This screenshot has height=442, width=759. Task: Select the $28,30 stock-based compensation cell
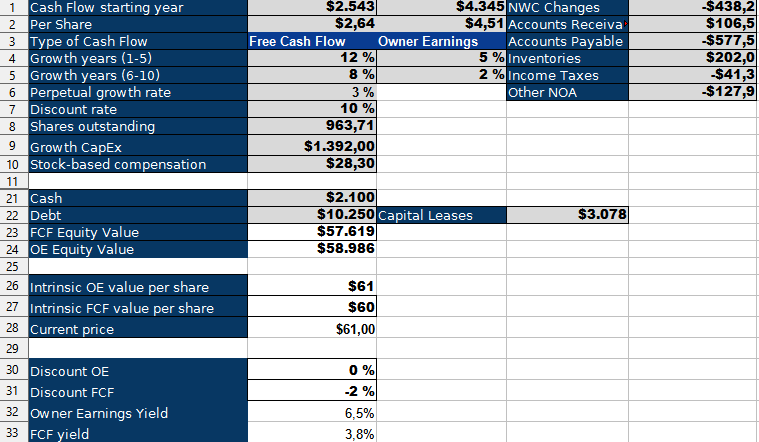(312, 164)
